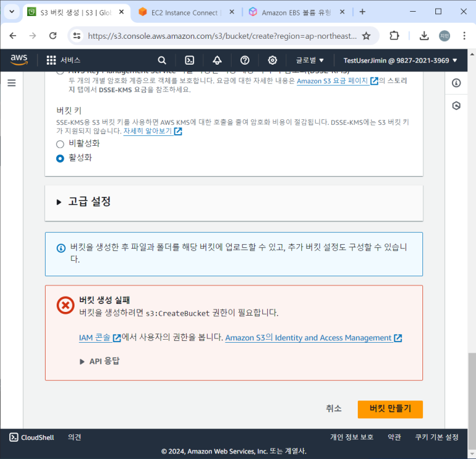
Task: Click the blue info icon in notice box
Action: (61, 248)
